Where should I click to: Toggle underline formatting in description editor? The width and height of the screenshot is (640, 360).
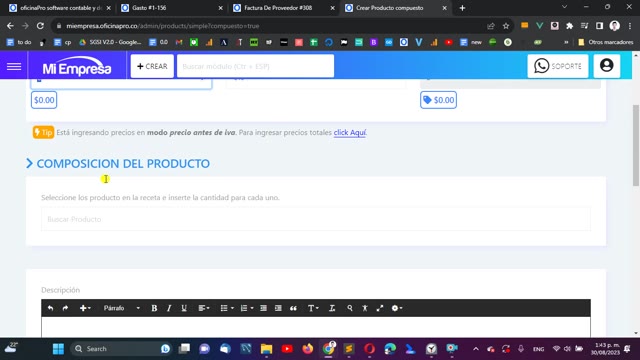coord(184,308)
